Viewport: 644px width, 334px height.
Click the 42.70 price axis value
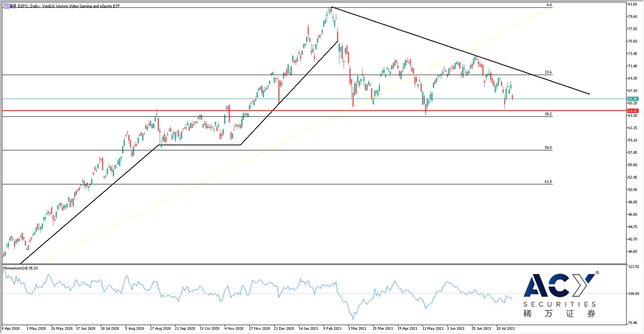coord(633,239)
